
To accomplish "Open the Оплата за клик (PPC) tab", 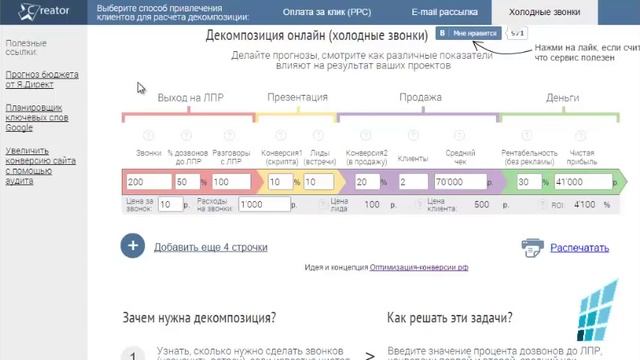I will point(327,12).
